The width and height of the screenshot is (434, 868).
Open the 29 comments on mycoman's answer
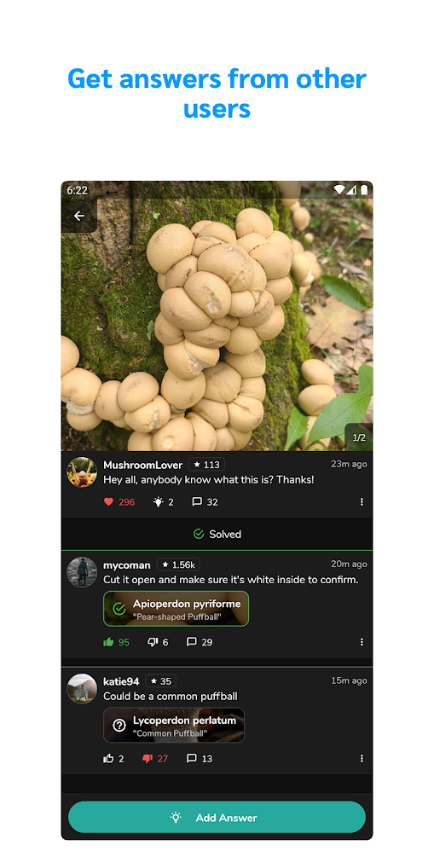coord(192,642)
